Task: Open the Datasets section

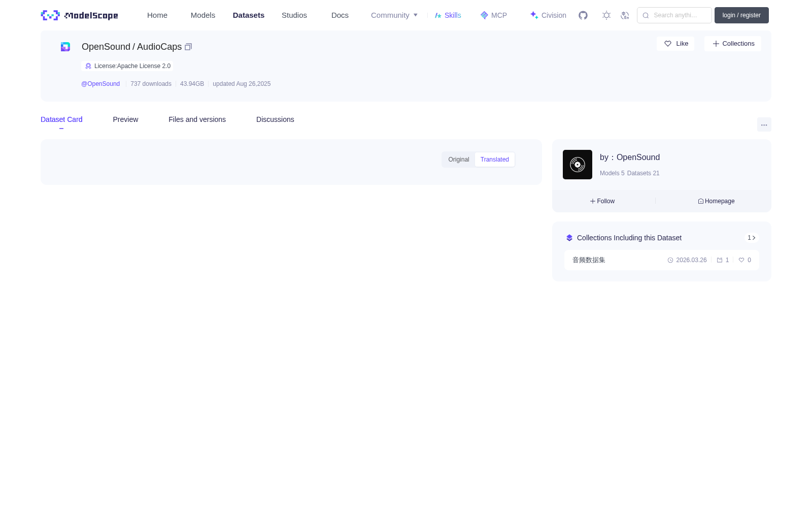Action: (249, 15)
